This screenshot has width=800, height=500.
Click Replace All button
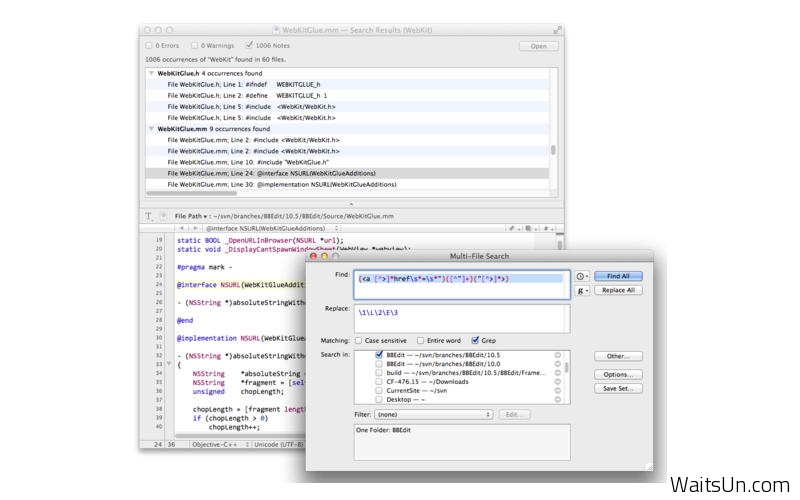618,290
